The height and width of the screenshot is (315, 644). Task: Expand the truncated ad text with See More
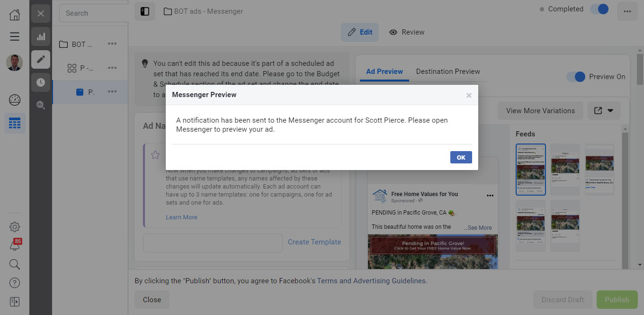click(x=478, y=227)
